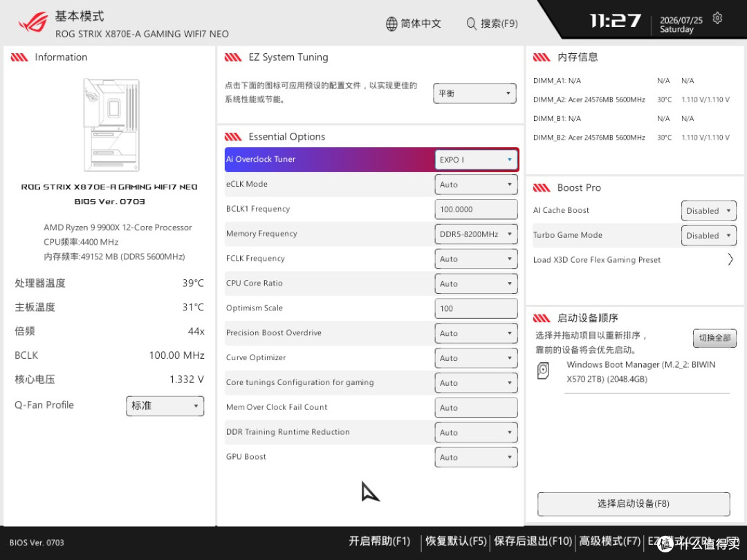747x560 pixels.
Task: Expand the Curve Optimizer dropdown
Action: coord(477,357)
